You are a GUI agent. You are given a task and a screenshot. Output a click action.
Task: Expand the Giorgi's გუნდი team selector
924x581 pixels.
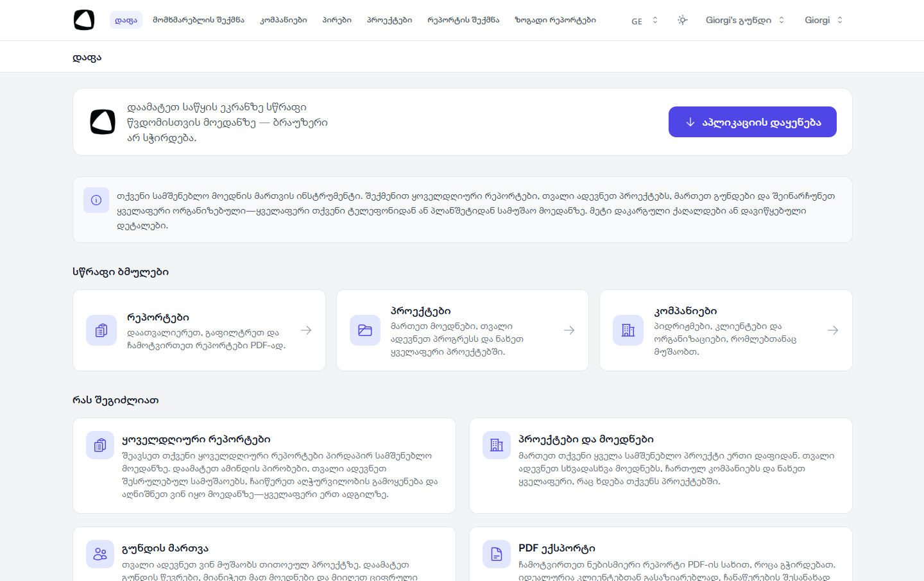[x=744, y=20]
